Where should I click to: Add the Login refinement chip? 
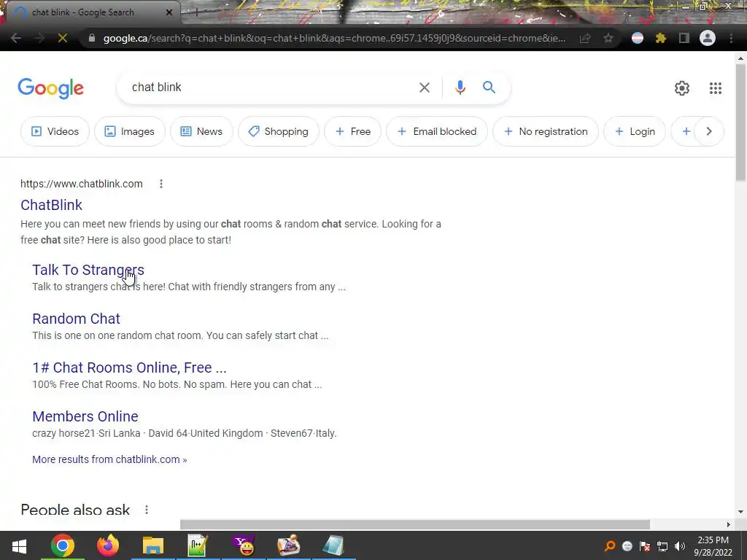pyautogui.click(x=635, y=131)
